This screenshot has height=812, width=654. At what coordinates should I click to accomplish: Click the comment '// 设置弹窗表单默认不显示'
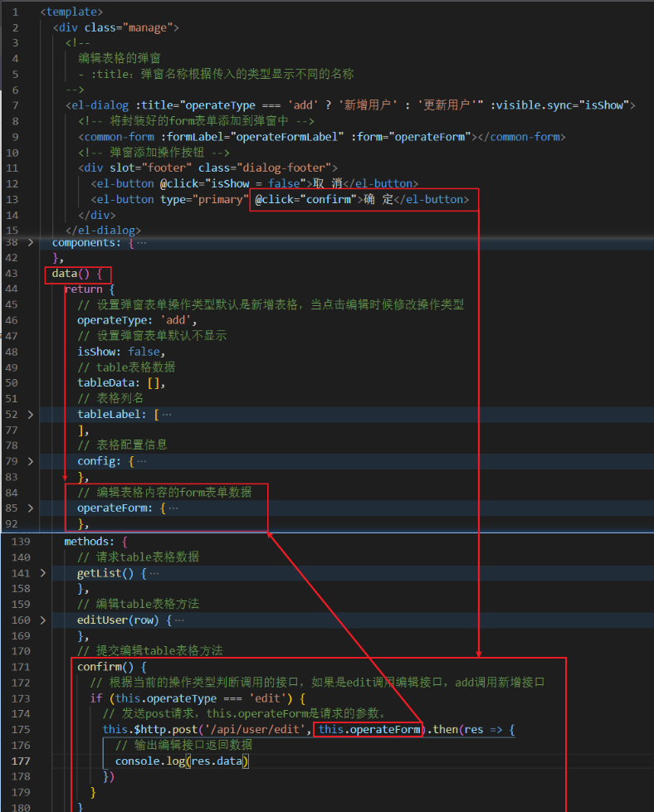coord(152,336)
